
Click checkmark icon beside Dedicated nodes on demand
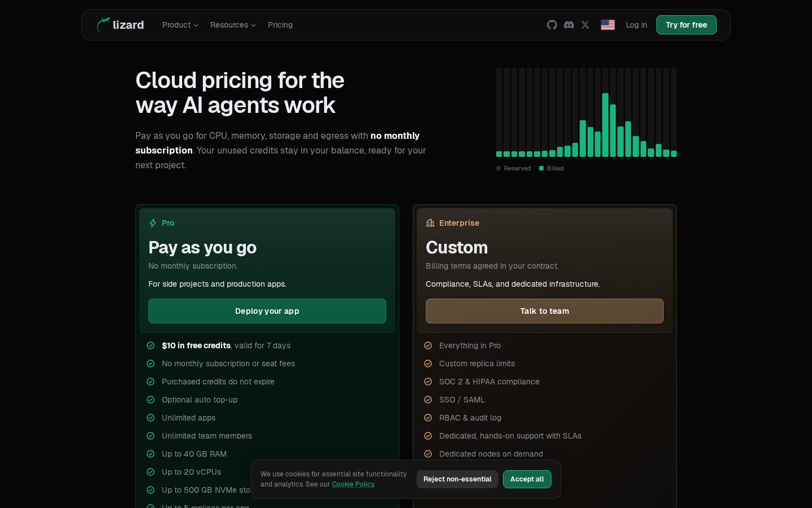[x=428, y=454]
